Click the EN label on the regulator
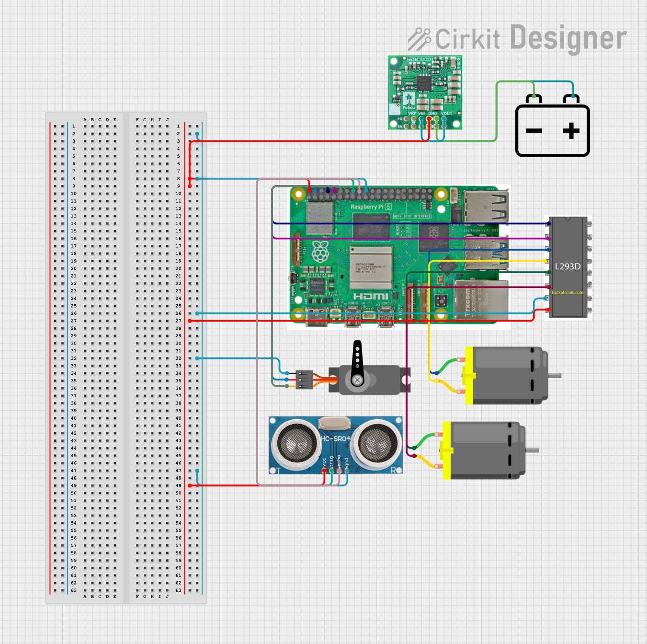Image resolution: width=647 pixels, height=644 pixels. point(400,126)
